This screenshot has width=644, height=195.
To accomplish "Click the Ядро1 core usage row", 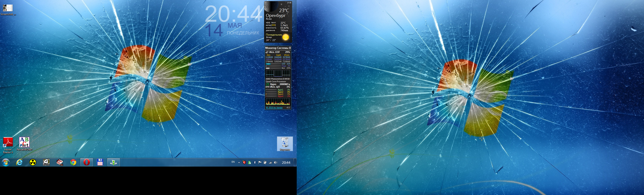I will (278, 90).
